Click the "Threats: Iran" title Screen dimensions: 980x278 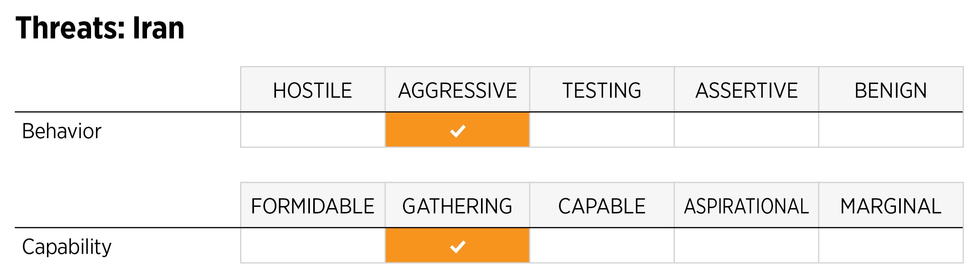100,28
